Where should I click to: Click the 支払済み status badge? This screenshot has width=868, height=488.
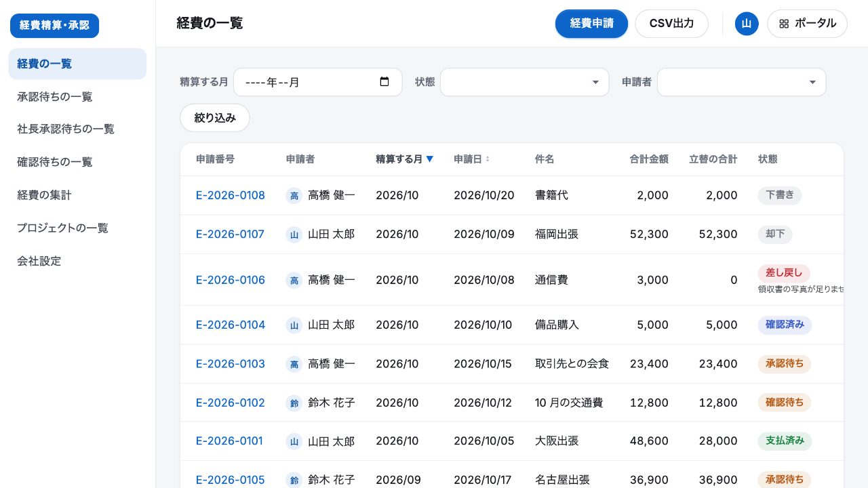pos(785,441)
